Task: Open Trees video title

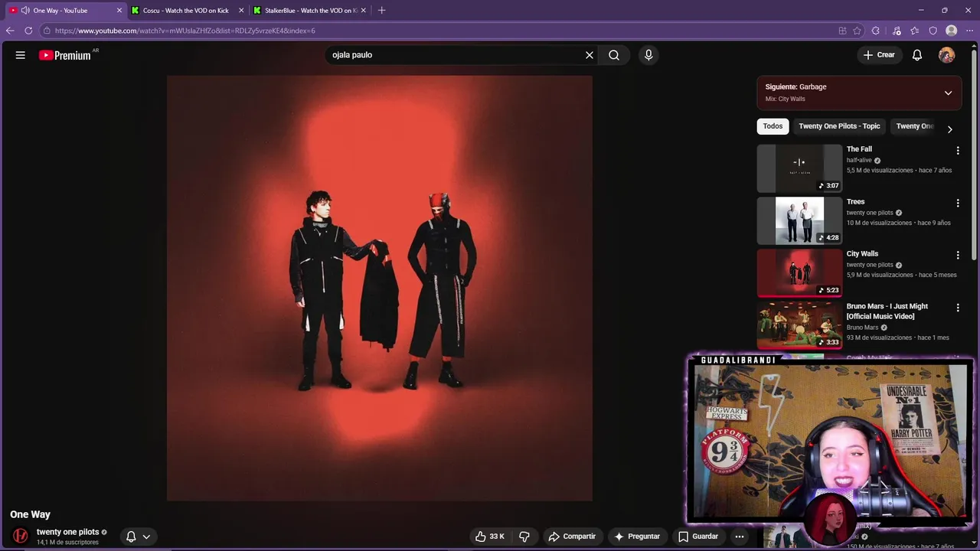Action: pyautogui.click(x=855, y=202)
